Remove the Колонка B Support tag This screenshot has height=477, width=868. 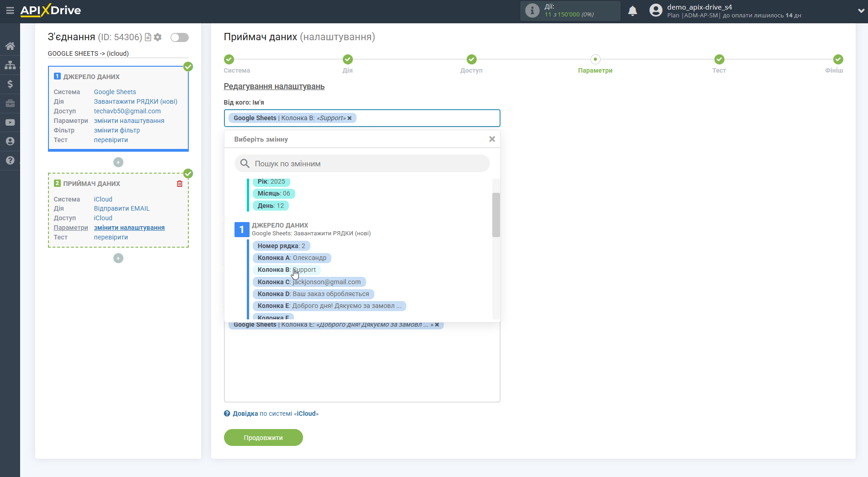point(350,118)
